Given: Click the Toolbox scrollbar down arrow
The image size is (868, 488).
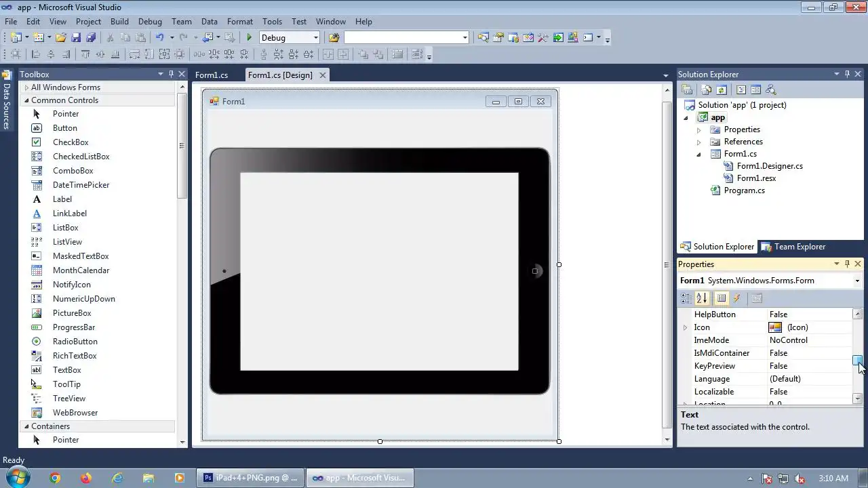Looking at the screenshot, I should click(x=182, y=442).
